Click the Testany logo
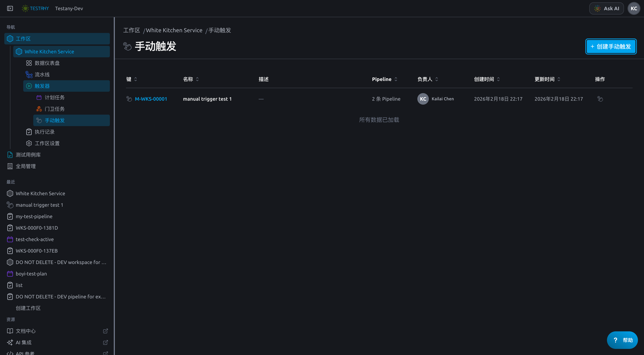The height and width of the screenshot is (355, 644). [35, 9]
